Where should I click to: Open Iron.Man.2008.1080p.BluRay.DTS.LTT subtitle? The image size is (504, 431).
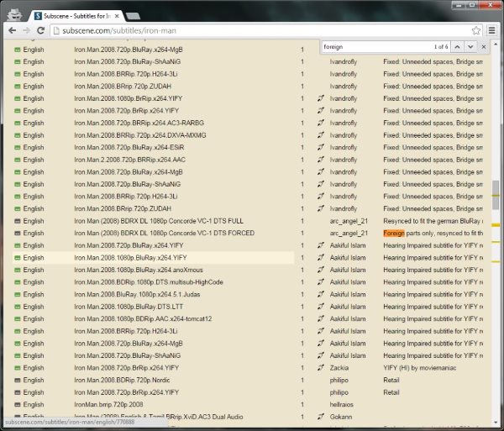tap(129, 307)
